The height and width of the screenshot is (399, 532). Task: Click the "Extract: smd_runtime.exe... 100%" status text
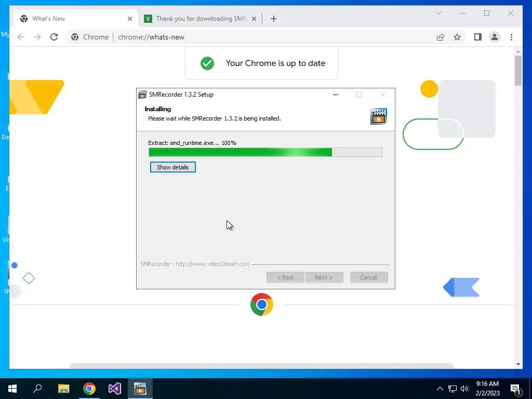tap(192, 143)
